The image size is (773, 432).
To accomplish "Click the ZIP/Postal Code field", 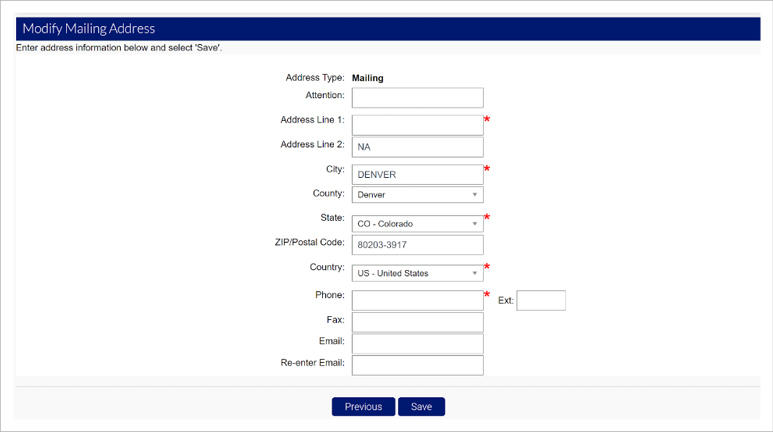I will [417, 245].
